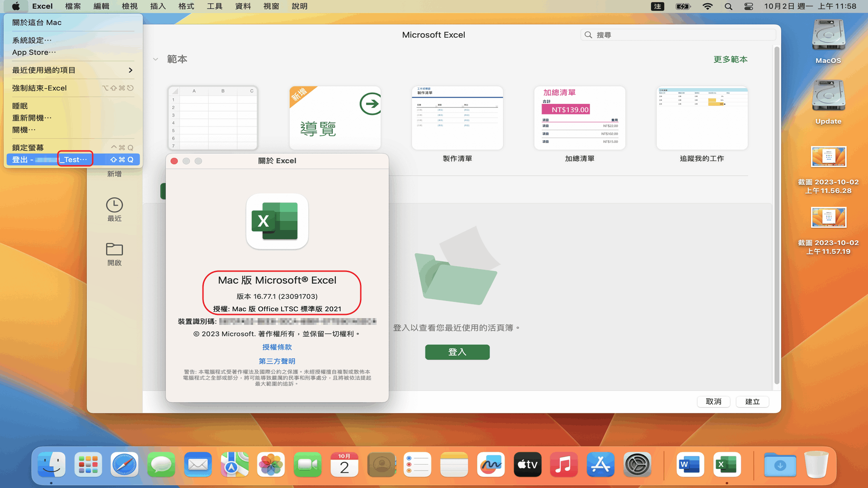
Task: Open the 授權條款 link
Action: pos(277,347)
